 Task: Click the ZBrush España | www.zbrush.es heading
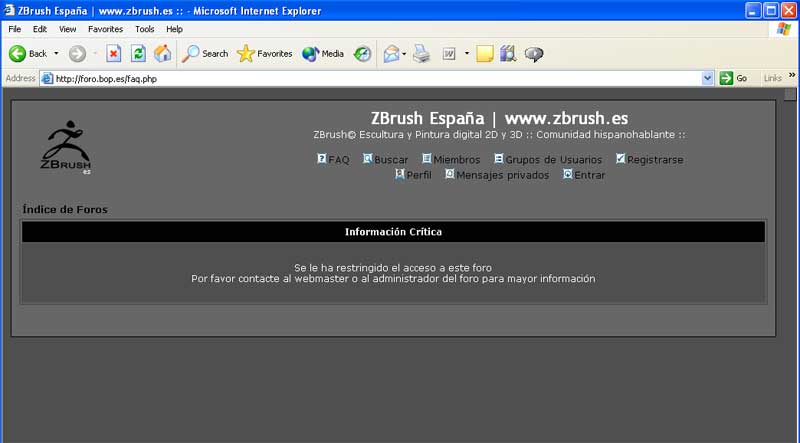click(499, 118)
